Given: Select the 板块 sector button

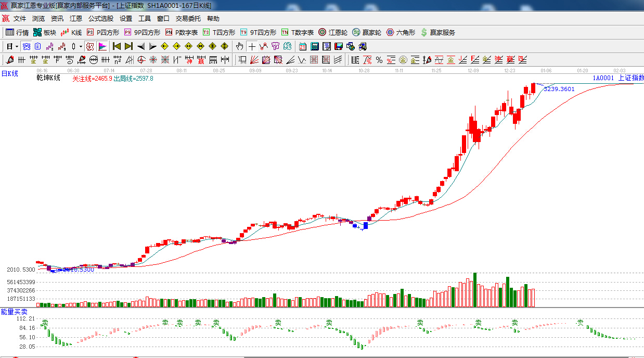Looking at the screenshot, I should tap(45, 32).
